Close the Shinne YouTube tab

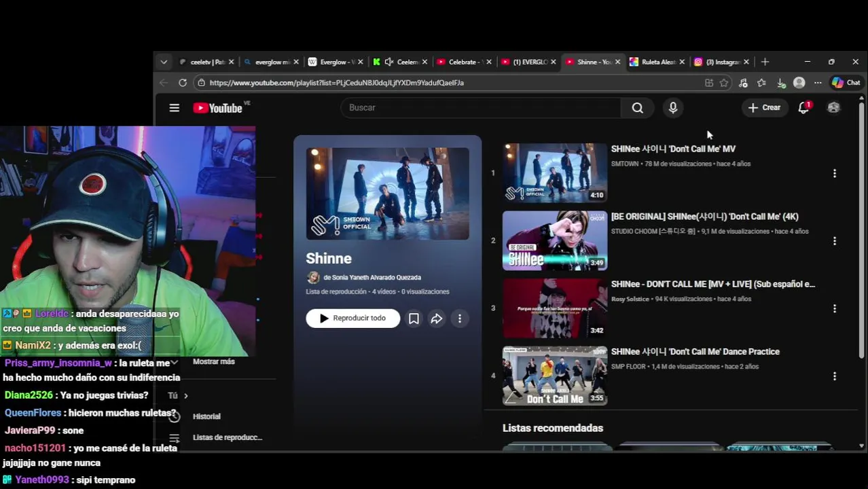click(x=617, y=62)
